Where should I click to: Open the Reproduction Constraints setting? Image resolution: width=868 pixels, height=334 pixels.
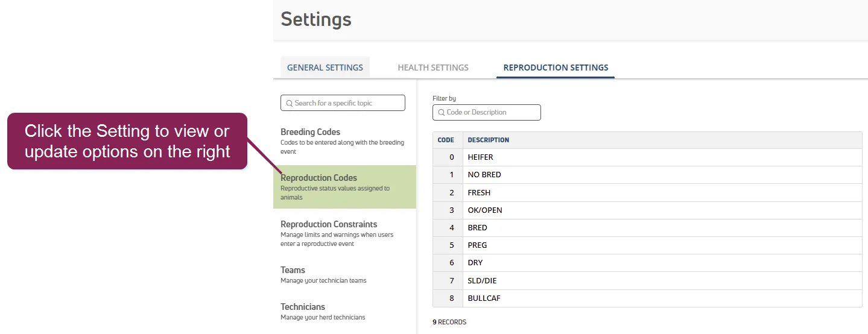pyautogui.click(x=344, y=233)
